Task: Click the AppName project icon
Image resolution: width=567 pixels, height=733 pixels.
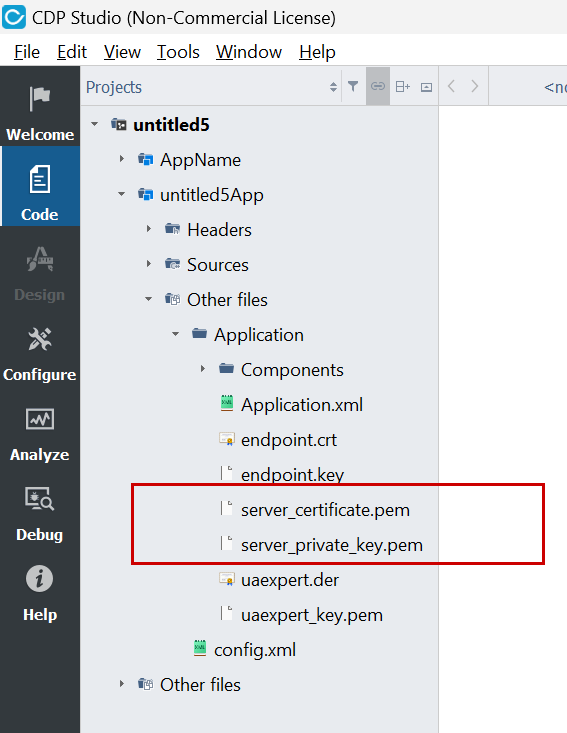Action: 145,159
